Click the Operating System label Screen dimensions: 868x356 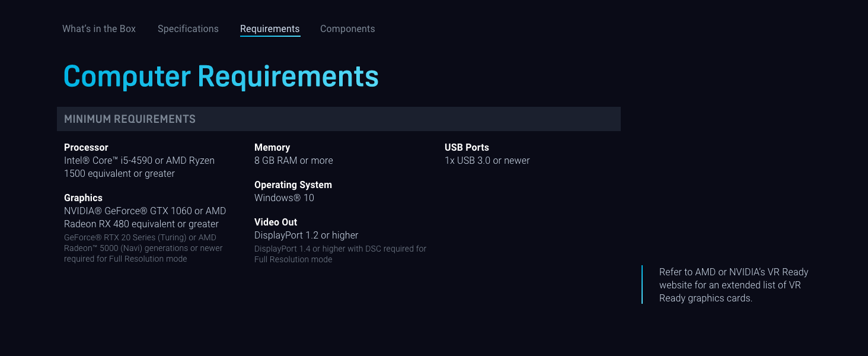293,185
